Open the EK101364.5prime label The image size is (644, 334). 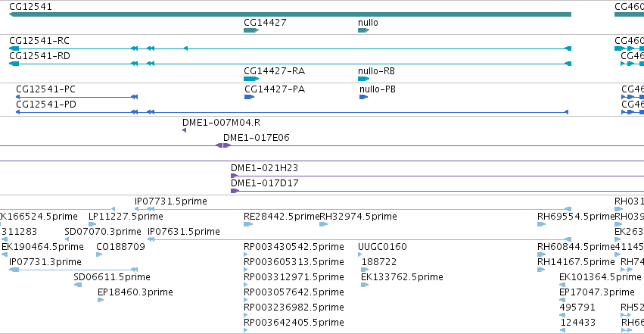[x=600, y=277]
